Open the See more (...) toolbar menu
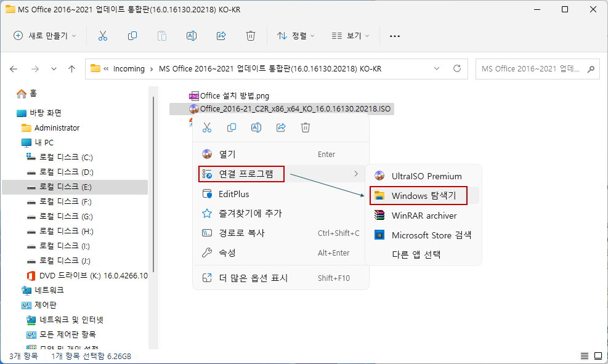 pyautogui.click(x=394, y=36)
